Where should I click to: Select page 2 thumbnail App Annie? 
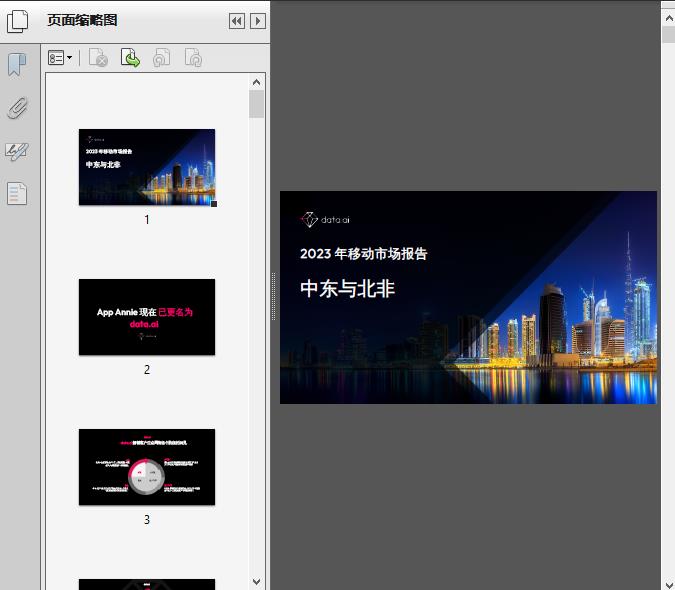[x=147, y=317]
